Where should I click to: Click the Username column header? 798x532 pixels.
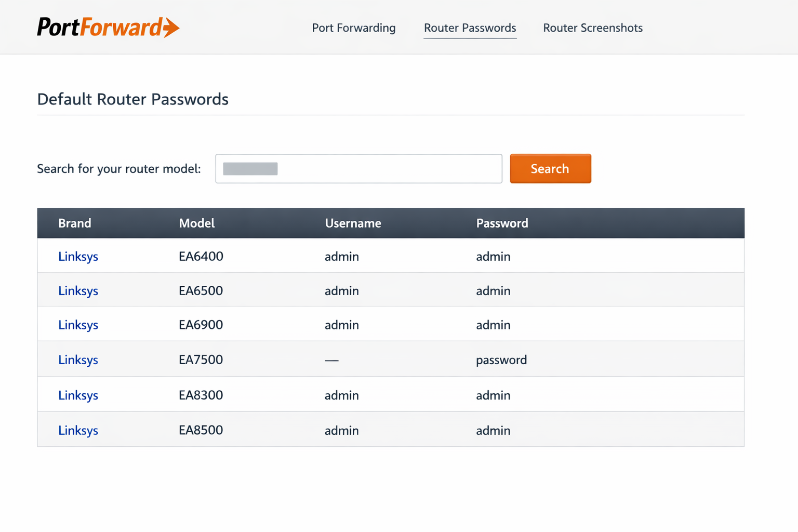pyautogui.click(x=353, y=223)
